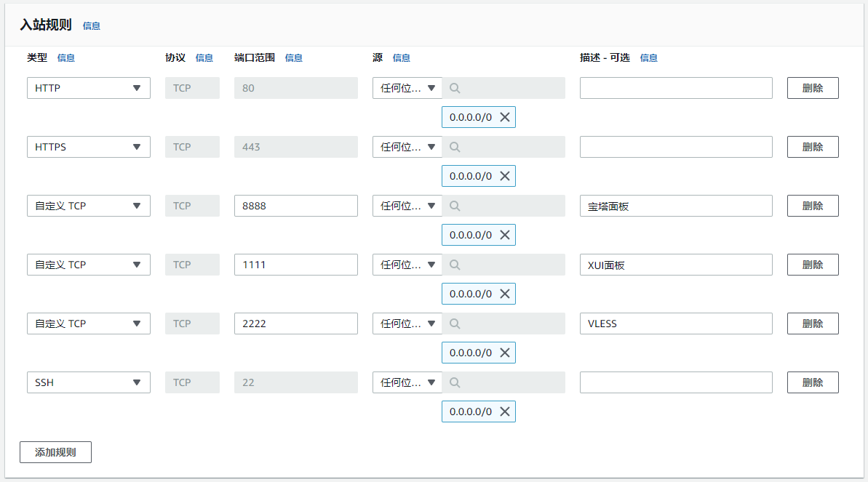
Task: Remove the 0.0.0.0/0 tag from HTTP rule
Action: click(x=504, y=117)
